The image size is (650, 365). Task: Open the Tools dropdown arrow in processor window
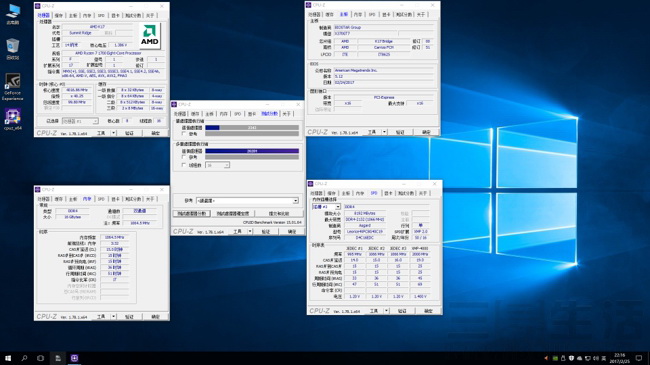pyautogui.click(x=114, y=133)
